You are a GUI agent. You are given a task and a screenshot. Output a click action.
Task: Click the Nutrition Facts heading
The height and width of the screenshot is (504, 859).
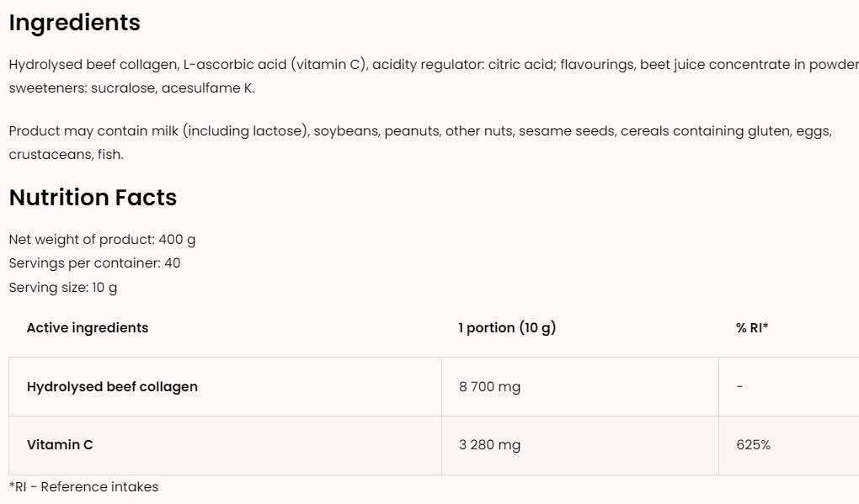click(93, 198)
